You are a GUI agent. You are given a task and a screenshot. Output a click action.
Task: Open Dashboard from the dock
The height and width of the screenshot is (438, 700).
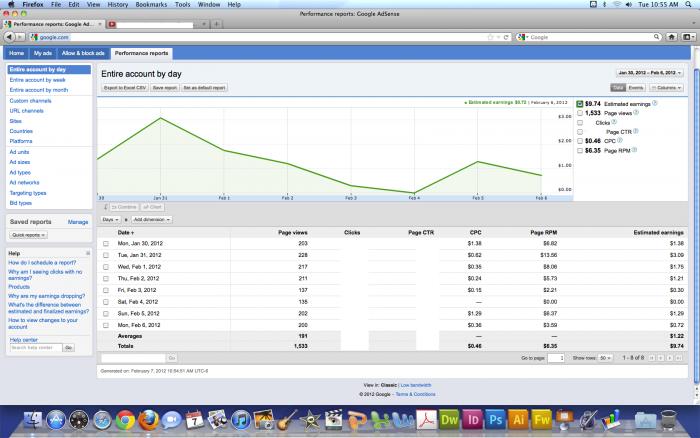[79, 420]
